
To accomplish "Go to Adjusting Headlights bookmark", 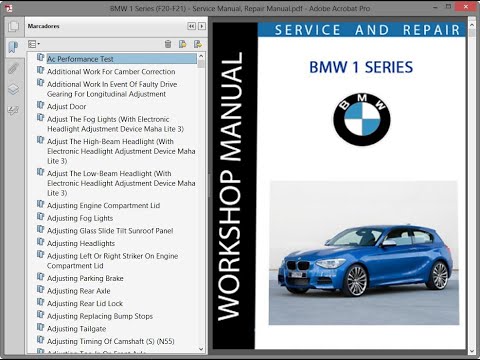I will [x=81, y=243].
